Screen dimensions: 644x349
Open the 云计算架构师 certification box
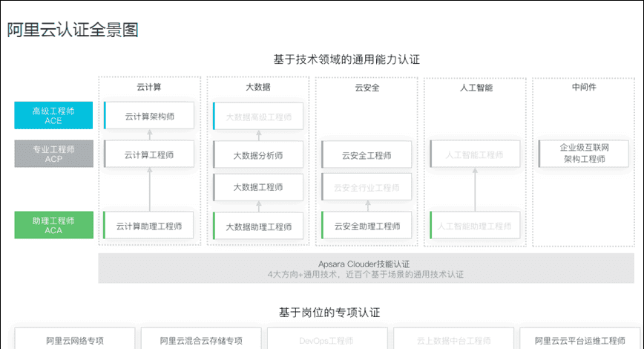tap(149, 116)
